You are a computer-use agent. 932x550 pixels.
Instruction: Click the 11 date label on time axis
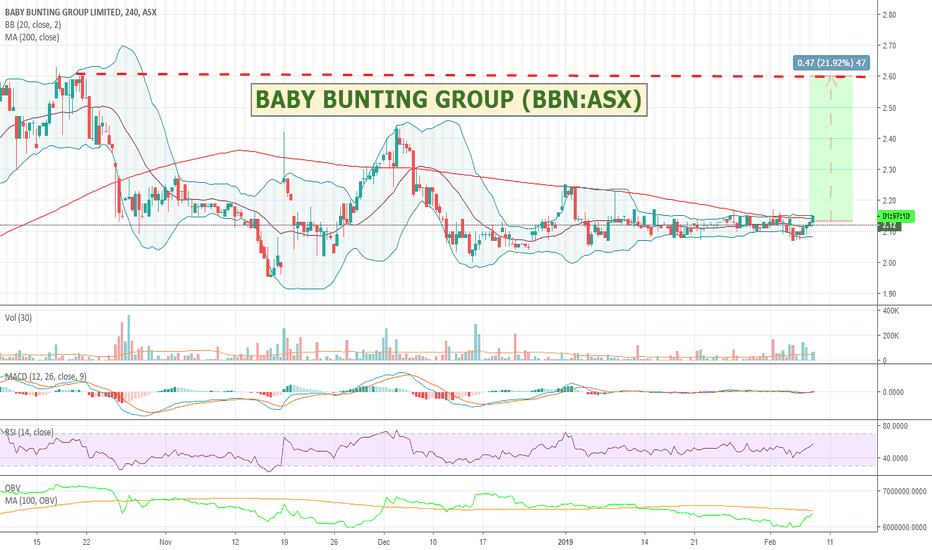[x=830, y=542]
